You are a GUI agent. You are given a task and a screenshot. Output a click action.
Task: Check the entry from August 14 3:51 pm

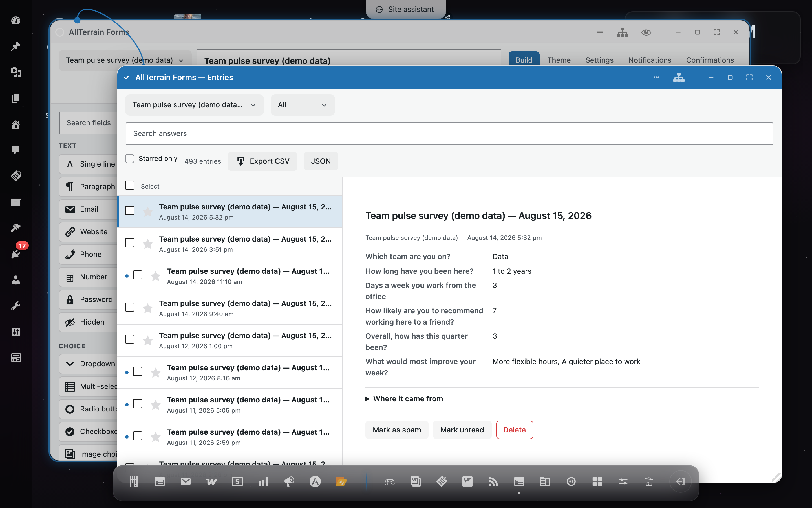click(x=129, y=243)
